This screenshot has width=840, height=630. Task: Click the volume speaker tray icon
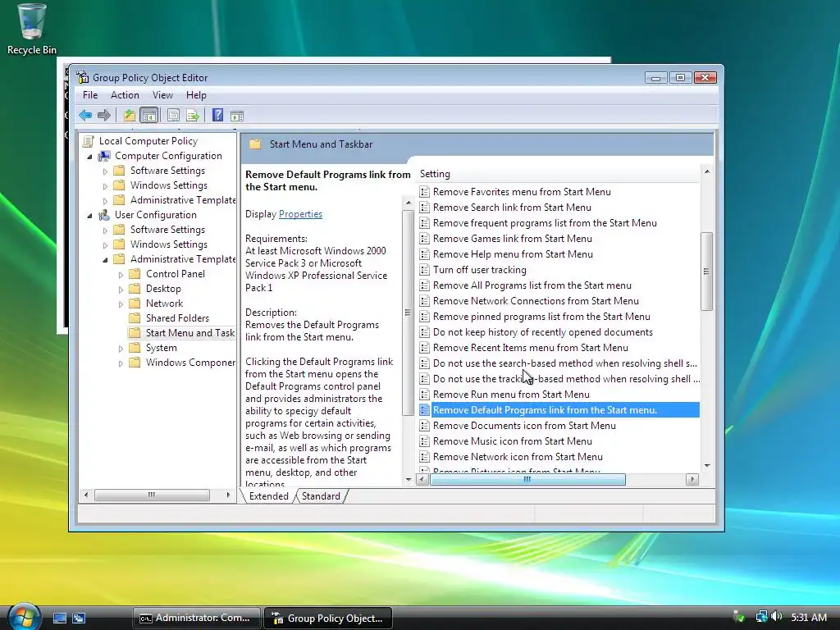coord(777,617)
